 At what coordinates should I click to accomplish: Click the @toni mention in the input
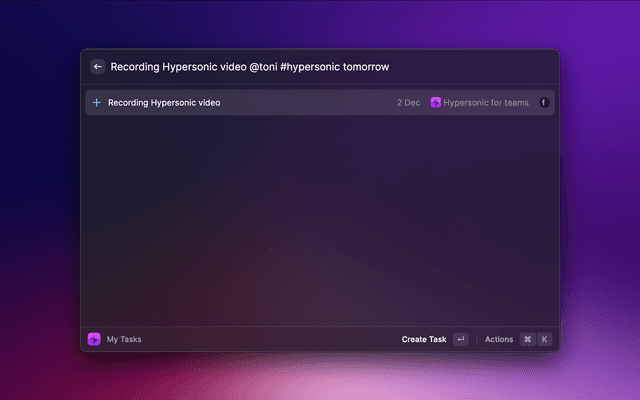click(260, 67)
